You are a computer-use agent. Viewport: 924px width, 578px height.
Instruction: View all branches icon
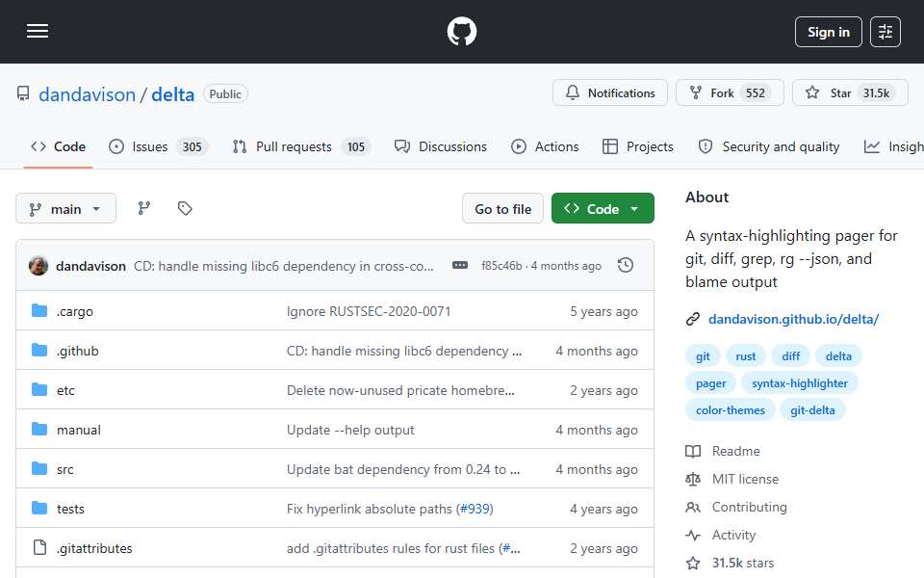tap(143, 208)
